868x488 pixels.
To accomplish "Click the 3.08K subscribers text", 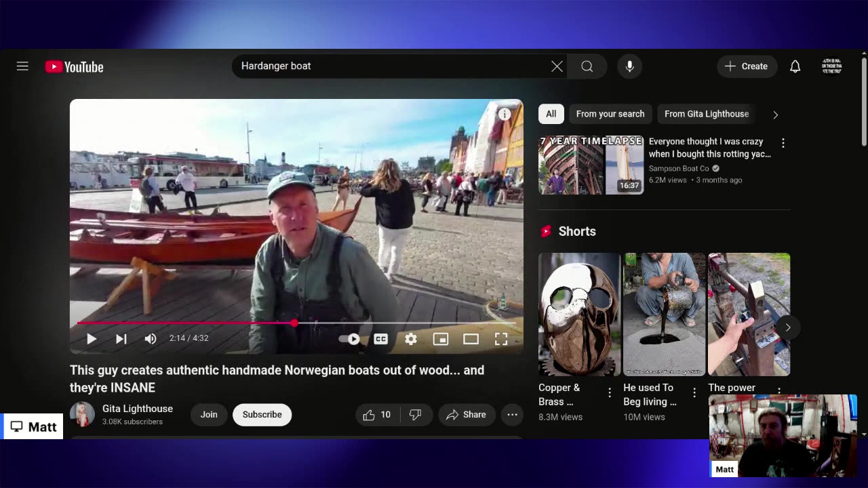I will pos(133,422).
